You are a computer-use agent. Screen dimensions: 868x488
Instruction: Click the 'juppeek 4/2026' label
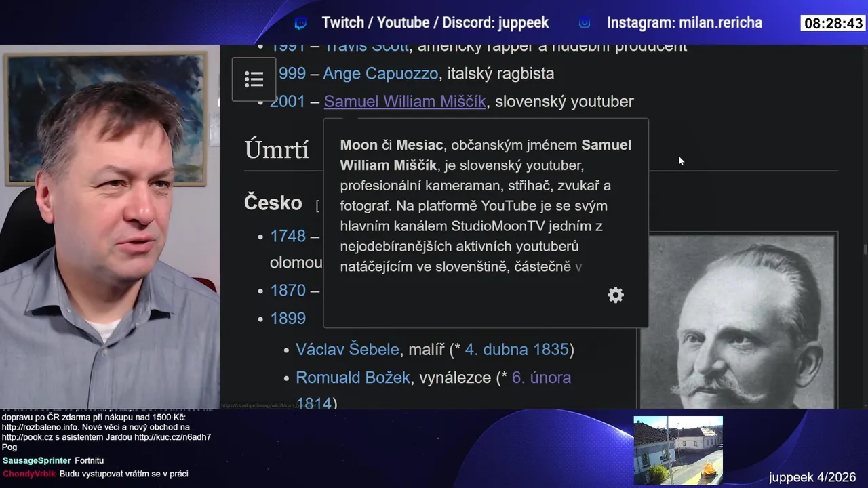click(x=812, y=477)
